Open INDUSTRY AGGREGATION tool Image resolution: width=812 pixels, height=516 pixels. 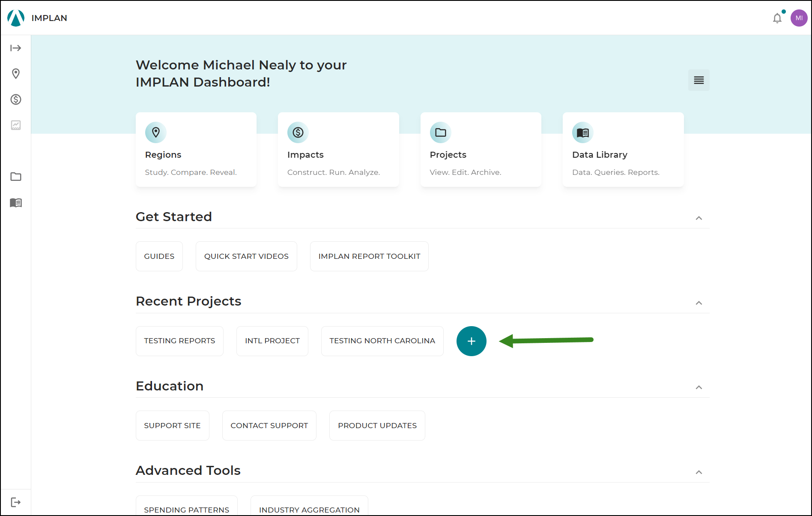[309, 506]
